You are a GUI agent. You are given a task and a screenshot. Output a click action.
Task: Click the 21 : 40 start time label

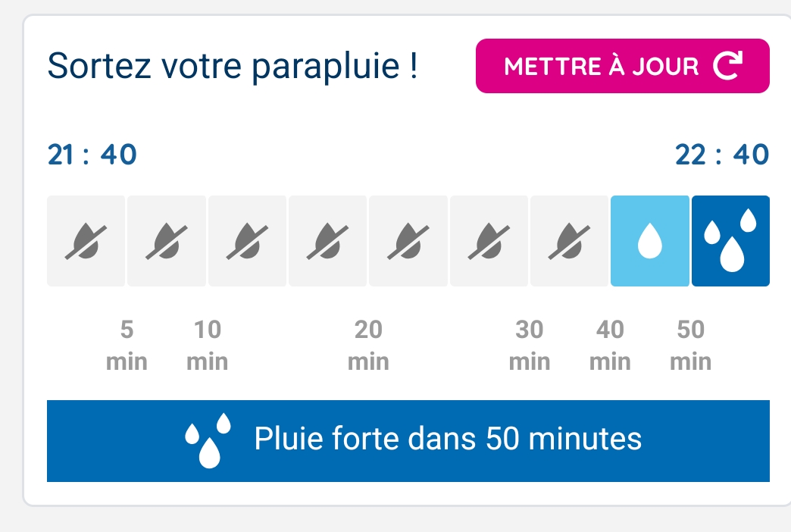(x=92, y=155)
